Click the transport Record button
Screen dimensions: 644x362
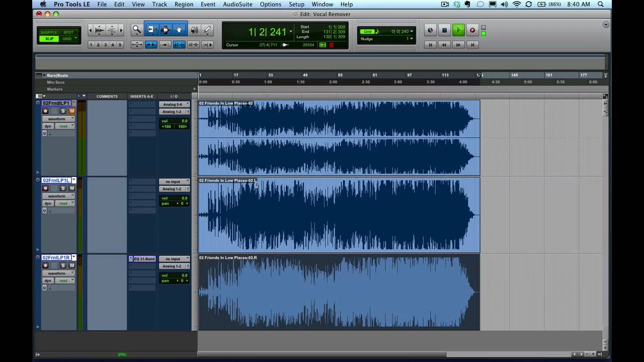472,30
